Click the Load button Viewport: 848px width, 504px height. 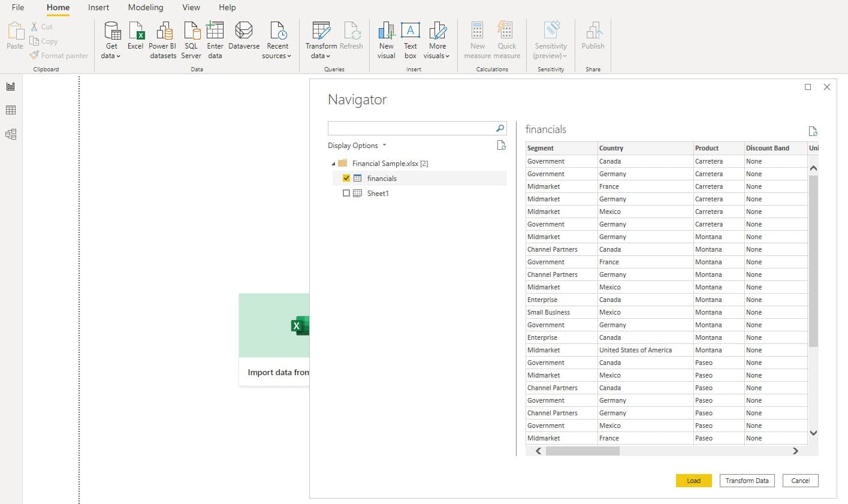693,481
